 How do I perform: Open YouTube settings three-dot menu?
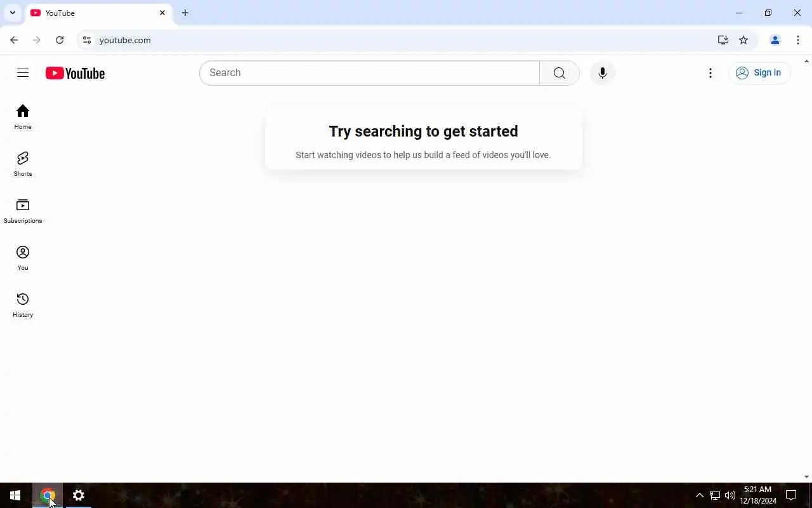point(710,73)
